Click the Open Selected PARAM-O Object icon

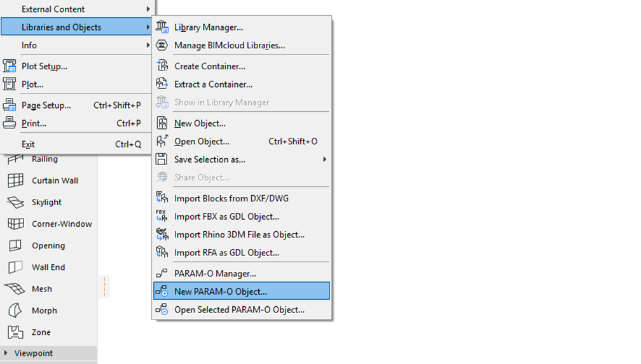coord(162,309)
